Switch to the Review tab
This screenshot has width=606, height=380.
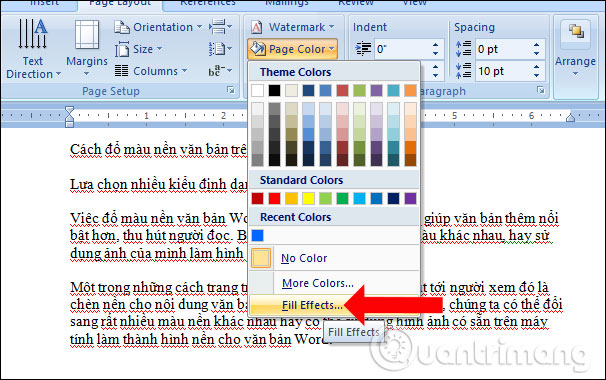[356, 3]
